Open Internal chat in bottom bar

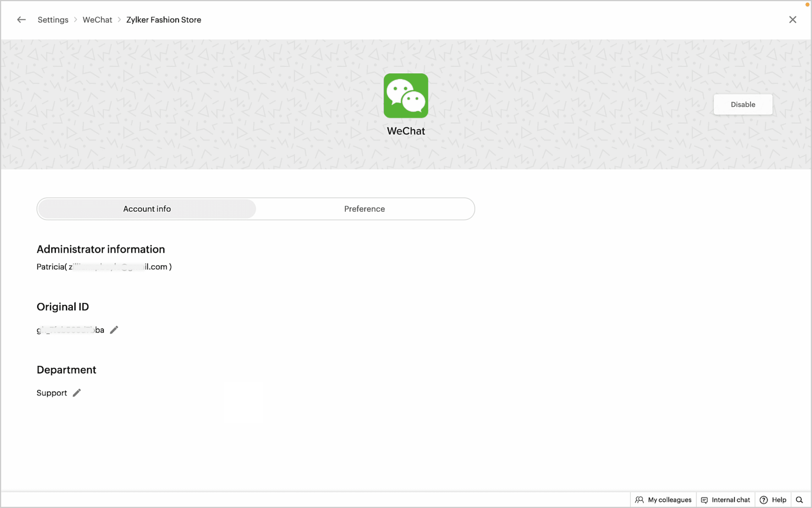tap(725, 500)
